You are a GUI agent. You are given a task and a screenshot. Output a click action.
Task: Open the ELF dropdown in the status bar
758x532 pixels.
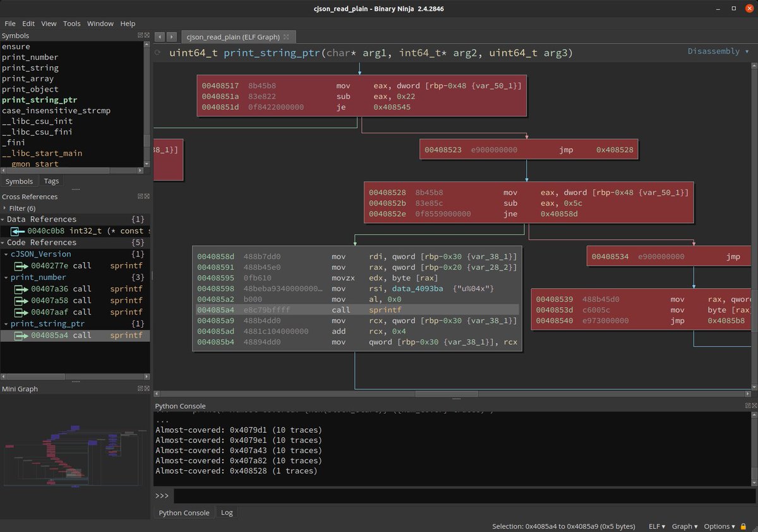tap(657, 526)
